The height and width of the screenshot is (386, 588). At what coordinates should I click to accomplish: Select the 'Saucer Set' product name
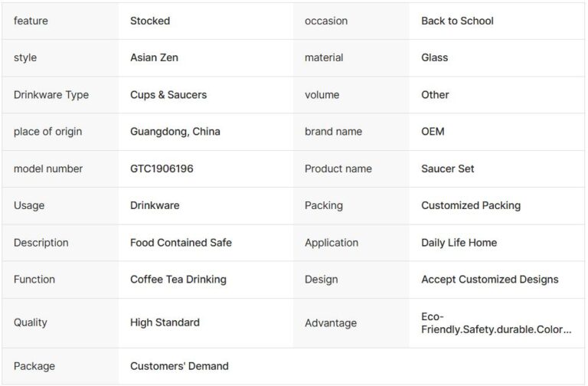click(448, 168)
